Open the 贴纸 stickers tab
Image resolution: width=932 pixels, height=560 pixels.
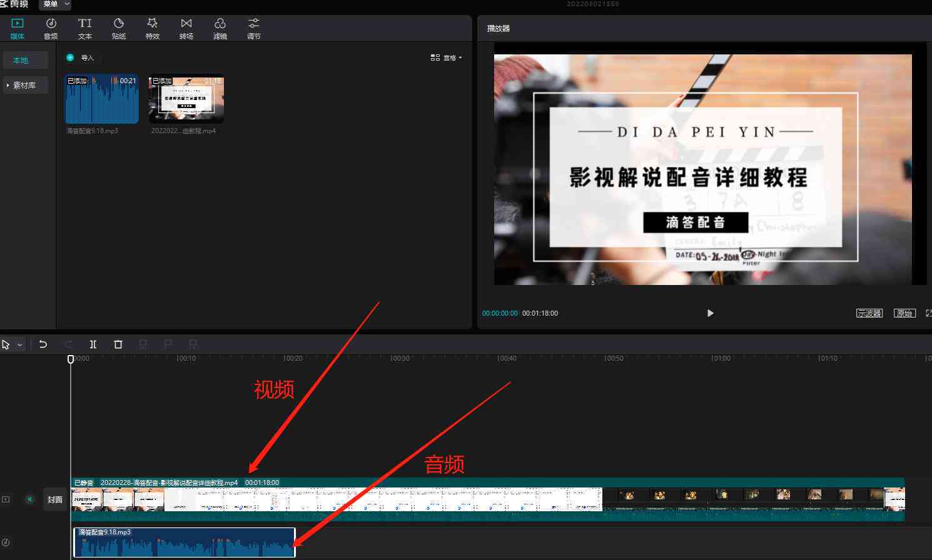tap(119, 29)
